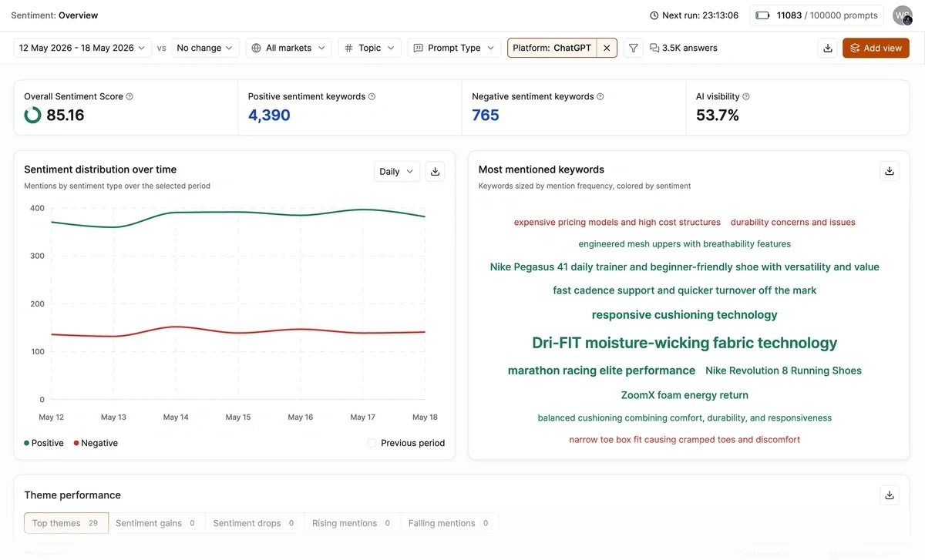Switch to the Sentiment gains tab
This screenshot has width=925, height=560.
(x=156, y=523)
